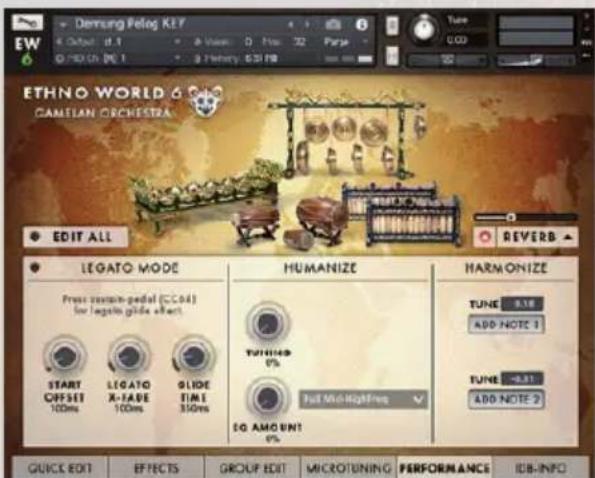Image resolution: width=595 pixels, height=478 pixels.
Task: Click the EW 6 library logo
Action: tap(27, 51)
